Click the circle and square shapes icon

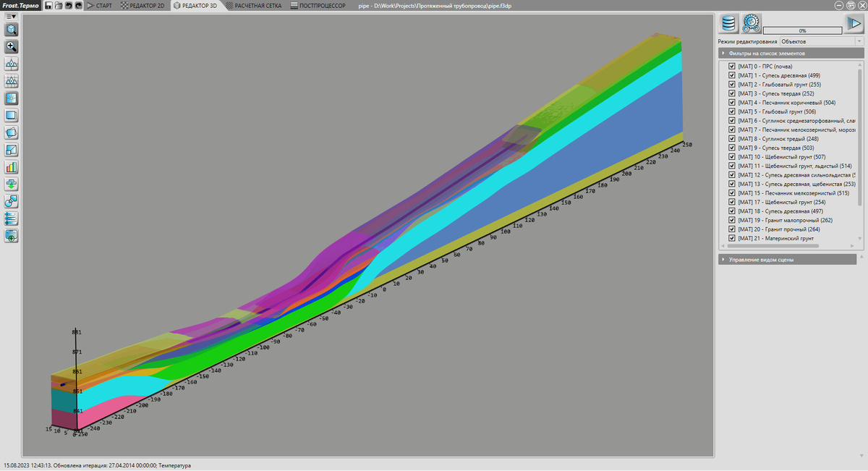(12, 202)
